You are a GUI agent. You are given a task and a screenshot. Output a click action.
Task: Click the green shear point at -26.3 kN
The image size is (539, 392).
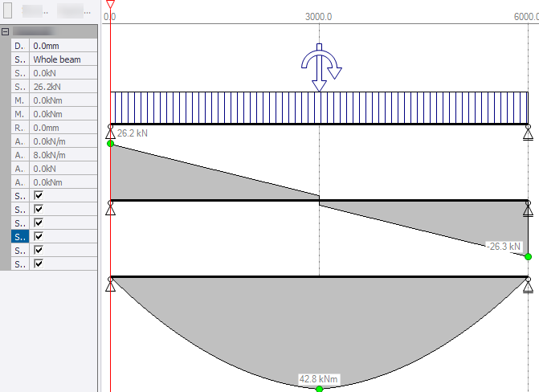point(528,256)
